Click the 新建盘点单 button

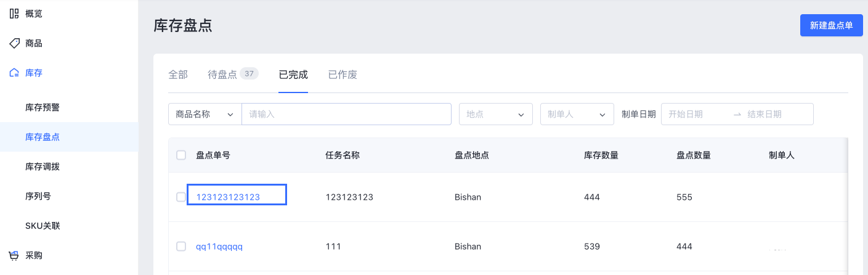coord(832,25)
